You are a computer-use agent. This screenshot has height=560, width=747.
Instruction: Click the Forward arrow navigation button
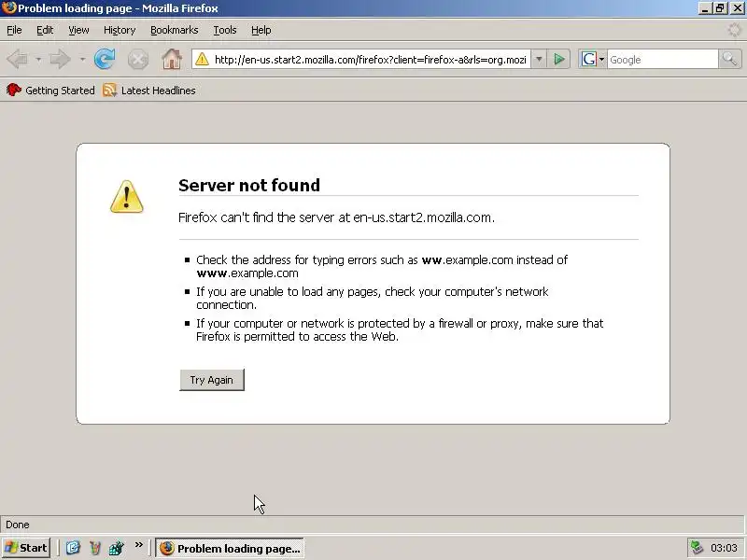pyautogui.click(x=60, y=60)
